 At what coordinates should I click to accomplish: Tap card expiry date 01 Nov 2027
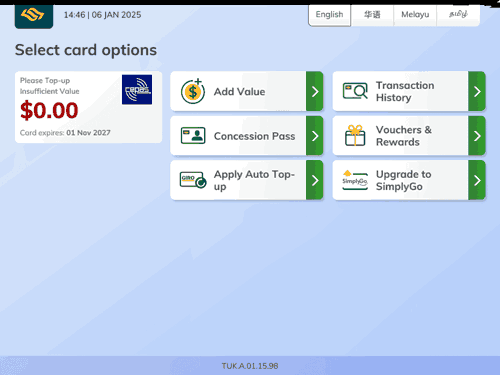coord(88,133)
